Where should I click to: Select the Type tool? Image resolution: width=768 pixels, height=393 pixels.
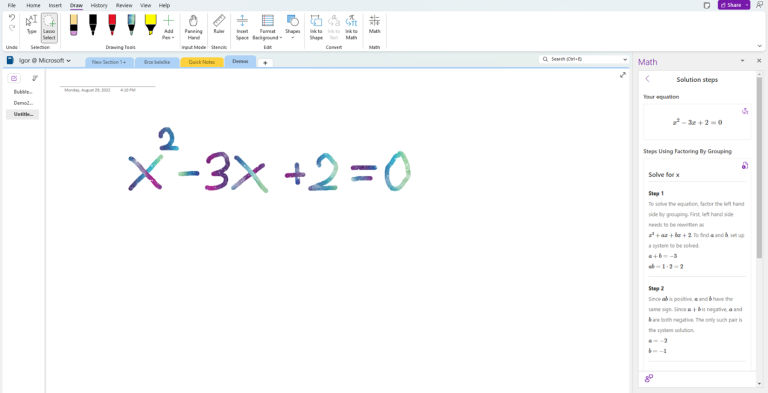tap(32, 25)
